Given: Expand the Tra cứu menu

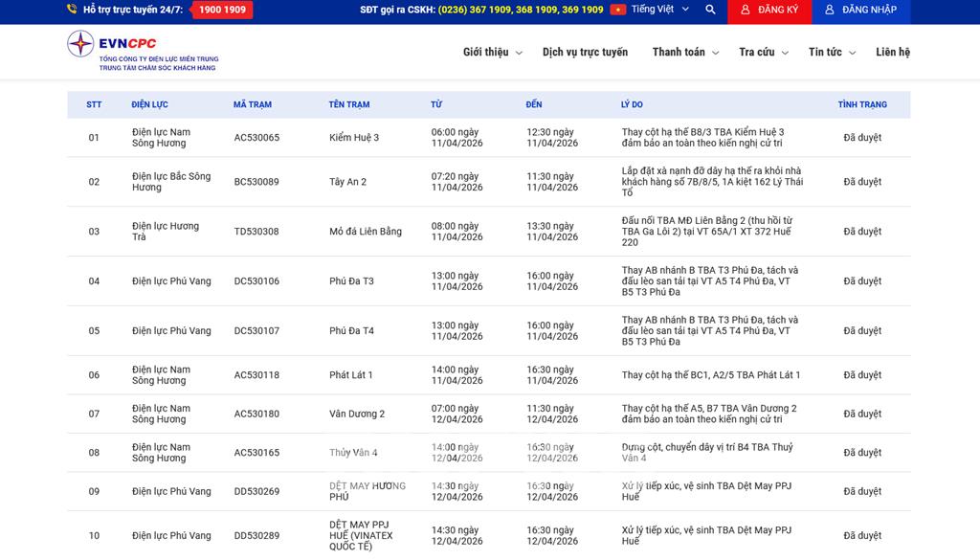Looking at the screenshot, I should click(x=763, y=53).
